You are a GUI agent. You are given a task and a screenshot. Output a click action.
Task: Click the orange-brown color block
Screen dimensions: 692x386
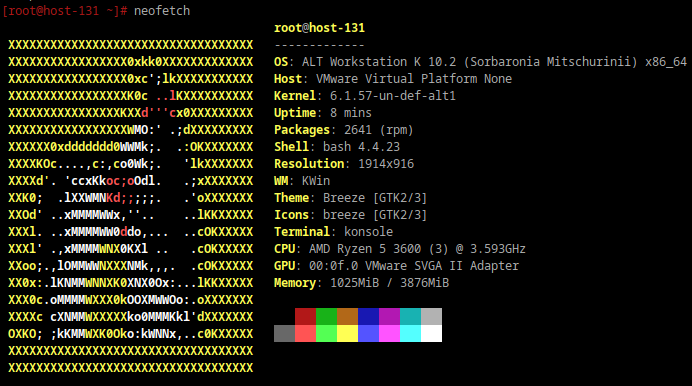click(347, 316)
